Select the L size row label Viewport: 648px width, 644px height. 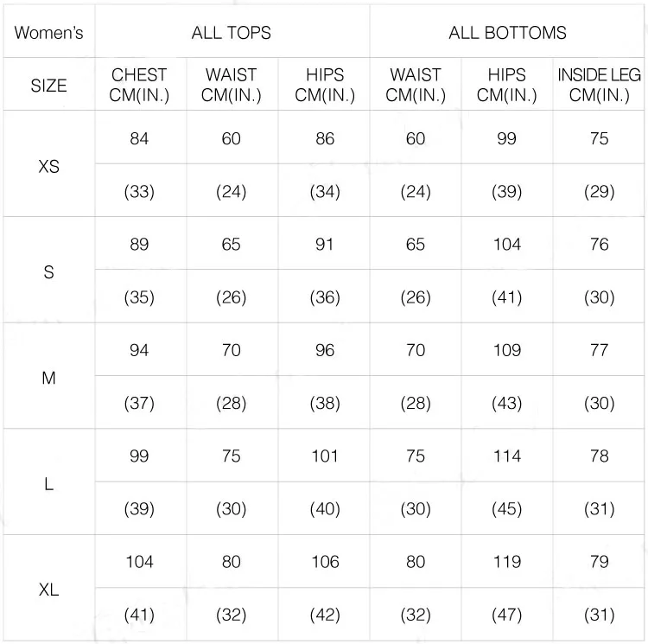pyautogui.click(x=48, y=483)
